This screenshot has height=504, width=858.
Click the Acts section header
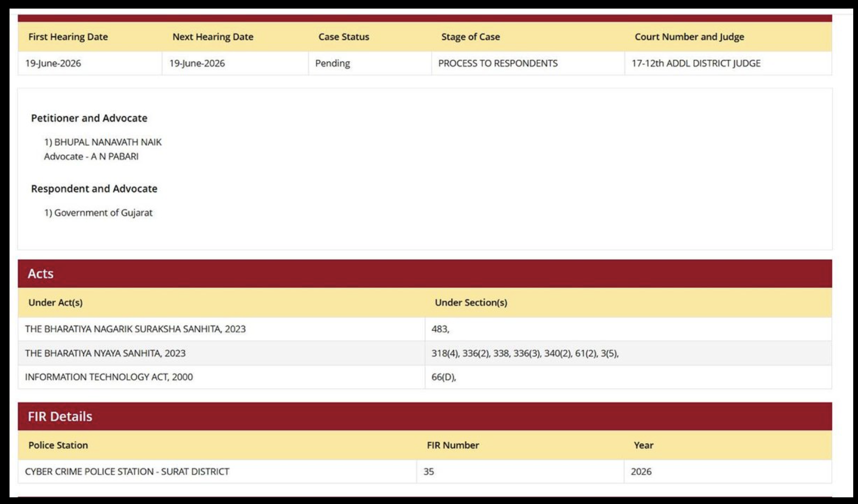[425, 273]
